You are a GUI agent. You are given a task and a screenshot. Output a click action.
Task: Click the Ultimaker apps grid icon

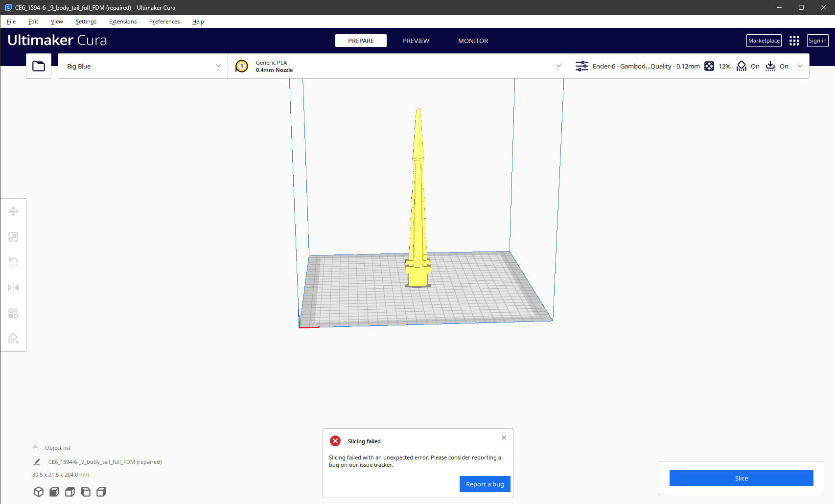point(794,41)
